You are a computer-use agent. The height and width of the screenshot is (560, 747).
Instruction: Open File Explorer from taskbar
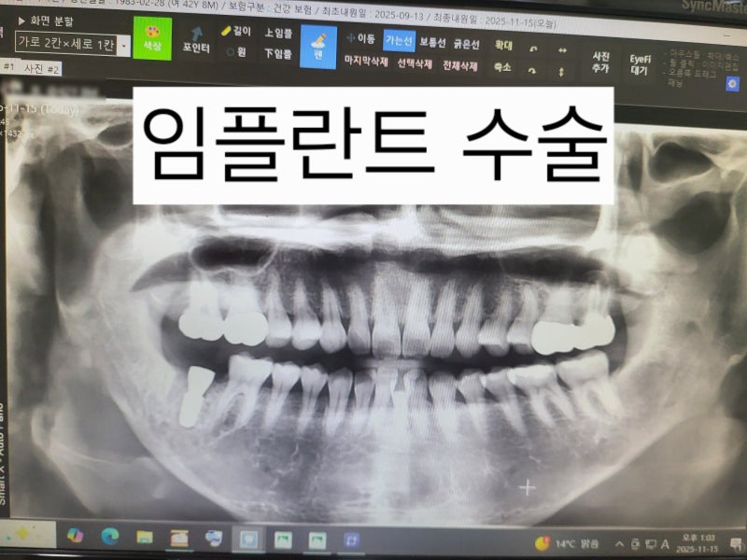coord(145,538)
